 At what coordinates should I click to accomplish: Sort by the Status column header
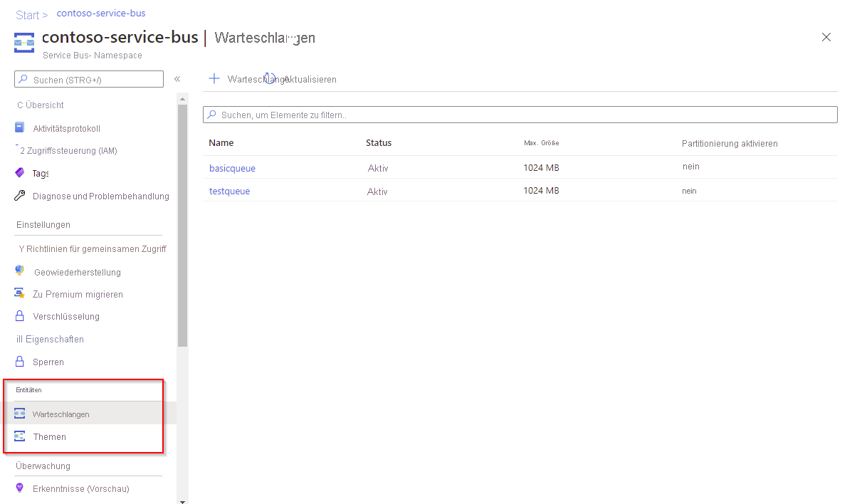pos(379,143)
